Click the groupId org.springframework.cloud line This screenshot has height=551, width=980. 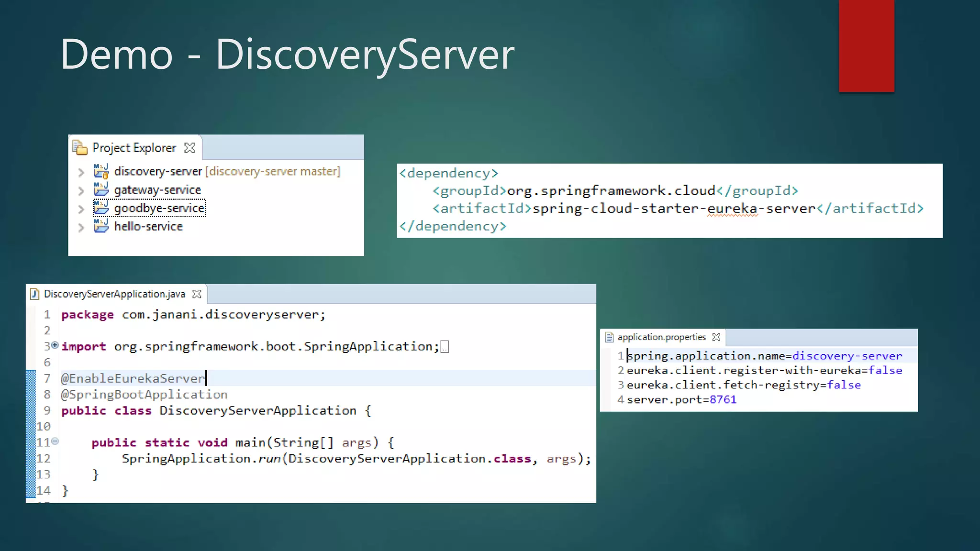coord(615,191)
